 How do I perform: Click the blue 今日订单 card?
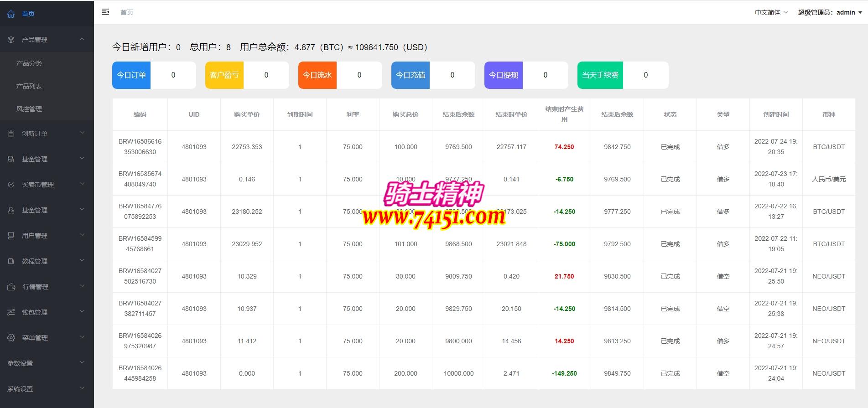tap(131, 75)
